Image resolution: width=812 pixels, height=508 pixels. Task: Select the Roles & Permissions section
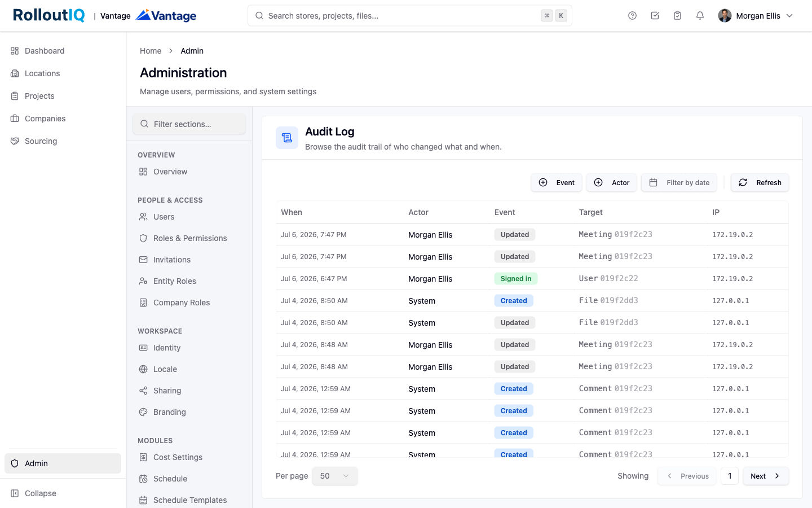[x=189, y=238]
